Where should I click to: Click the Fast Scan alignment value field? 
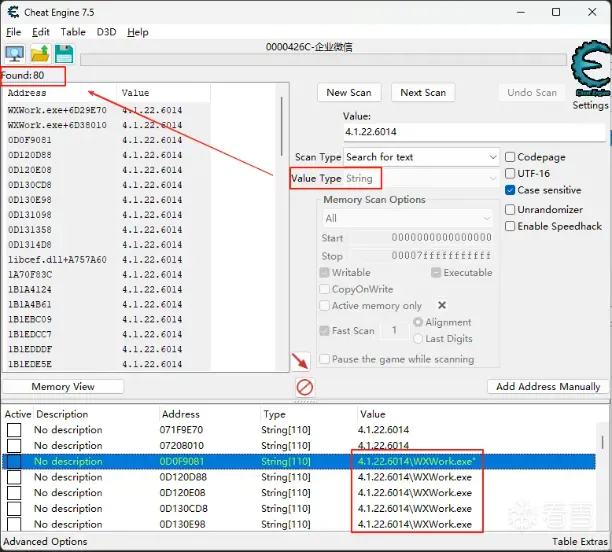pos(395,330)
